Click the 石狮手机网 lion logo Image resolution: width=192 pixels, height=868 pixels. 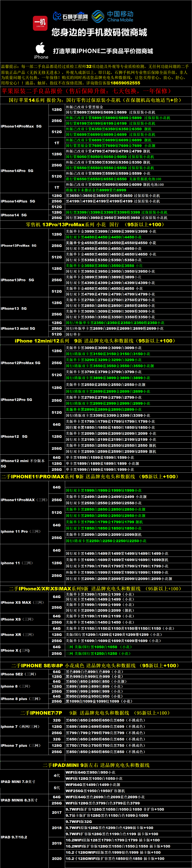pyautogui.click(x=70, y=16)
